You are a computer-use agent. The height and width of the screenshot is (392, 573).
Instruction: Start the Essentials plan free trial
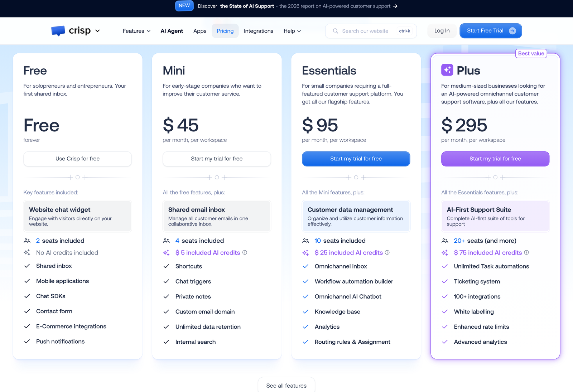pyautogui.click(x=356, y=159)
